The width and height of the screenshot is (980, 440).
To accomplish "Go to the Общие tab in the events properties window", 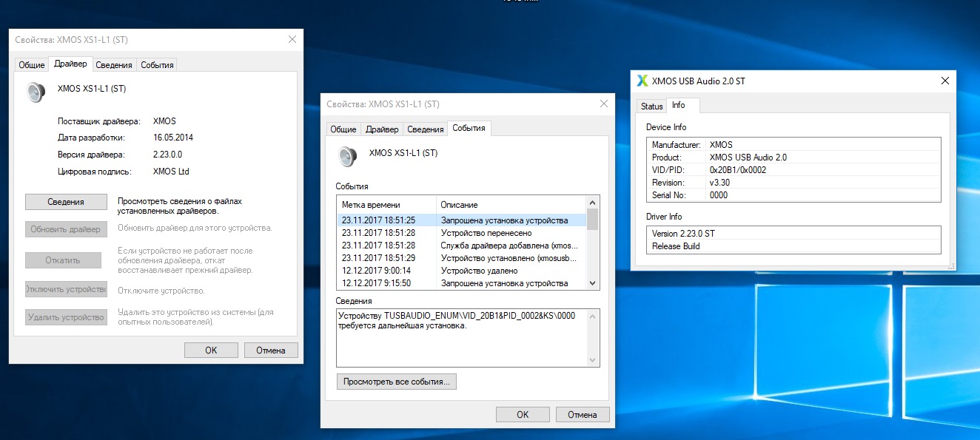I will coord(343,129).
